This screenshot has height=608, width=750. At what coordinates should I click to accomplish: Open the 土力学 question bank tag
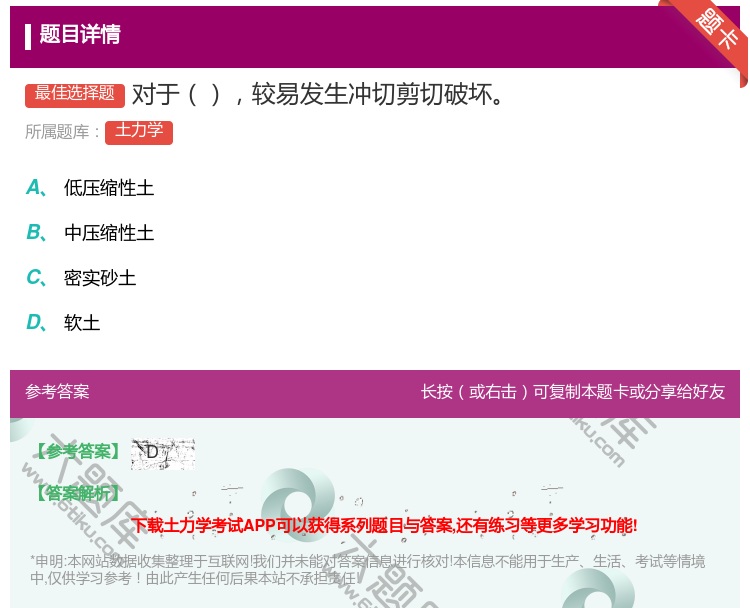[x=139, y=132]
